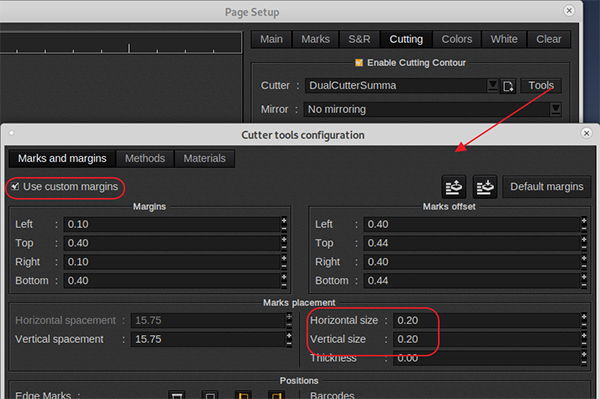
Task: Close the Cutter tools configuration dialog
Action: pyautogui.click(x=586, y=133)
